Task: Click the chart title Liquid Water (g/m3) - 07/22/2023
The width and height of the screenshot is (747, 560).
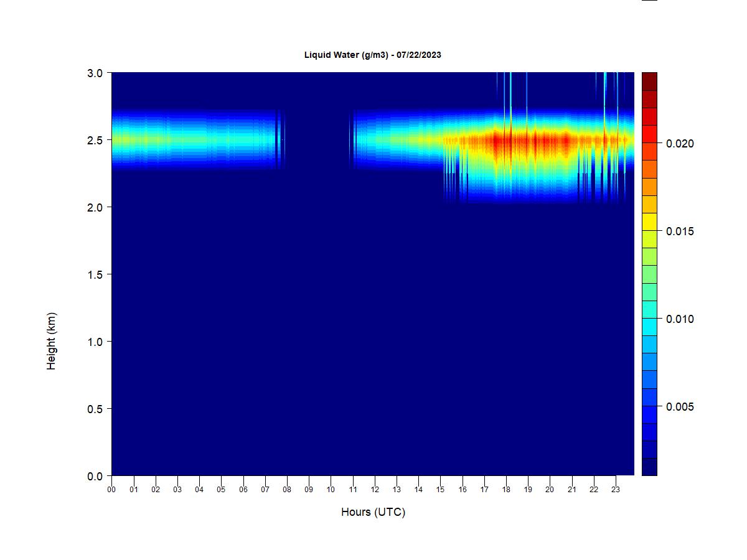Action: (x=372, y=55)
